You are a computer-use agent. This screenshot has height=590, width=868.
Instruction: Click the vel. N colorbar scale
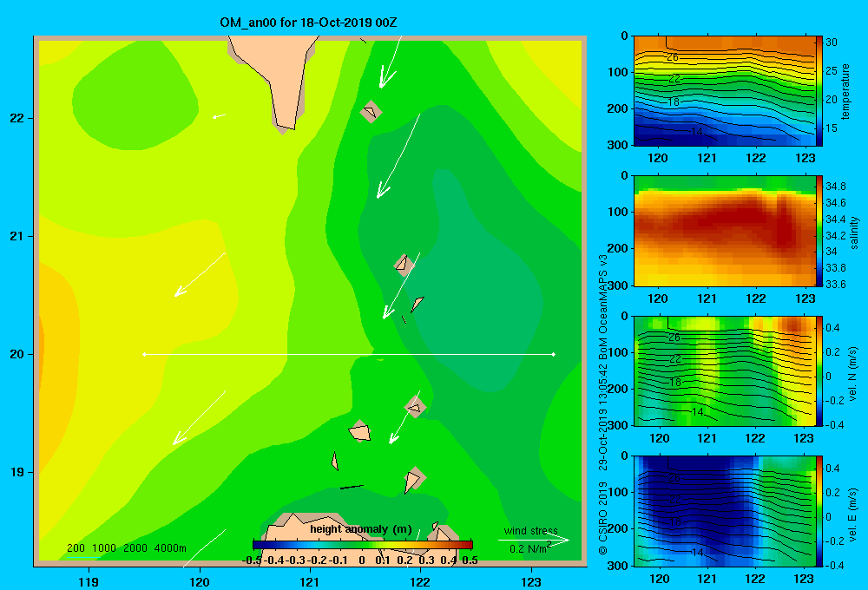coord(819,370)
